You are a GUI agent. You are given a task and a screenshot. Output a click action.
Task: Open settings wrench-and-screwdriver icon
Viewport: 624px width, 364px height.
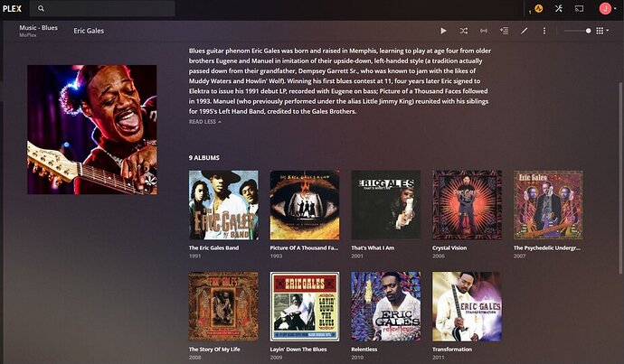click(559, 8)
